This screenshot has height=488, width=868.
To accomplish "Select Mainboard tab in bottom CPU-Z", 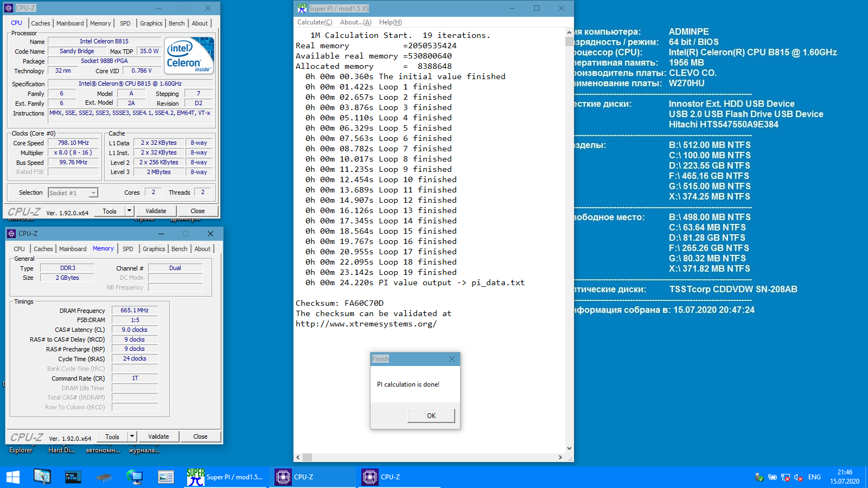I will (x=73, y=249).
